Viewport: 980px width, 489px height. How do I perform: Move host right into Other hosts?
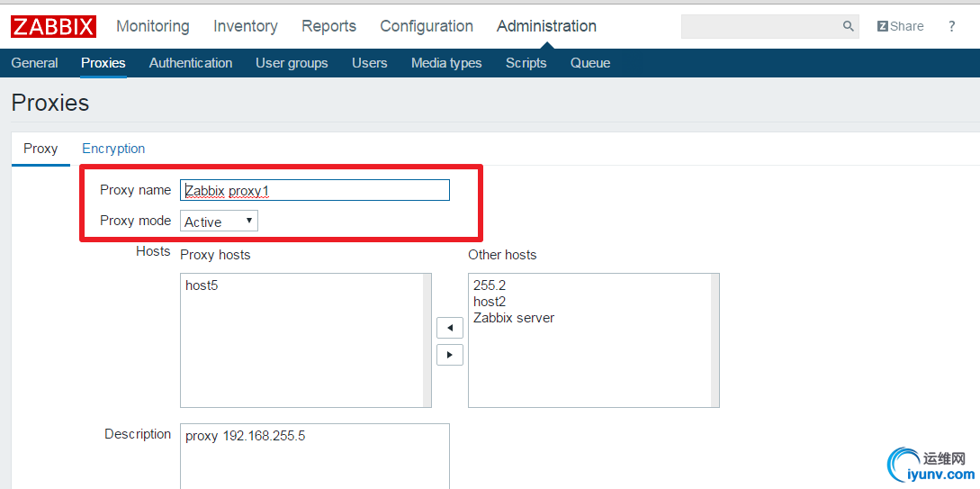click(x=449, y=355)
